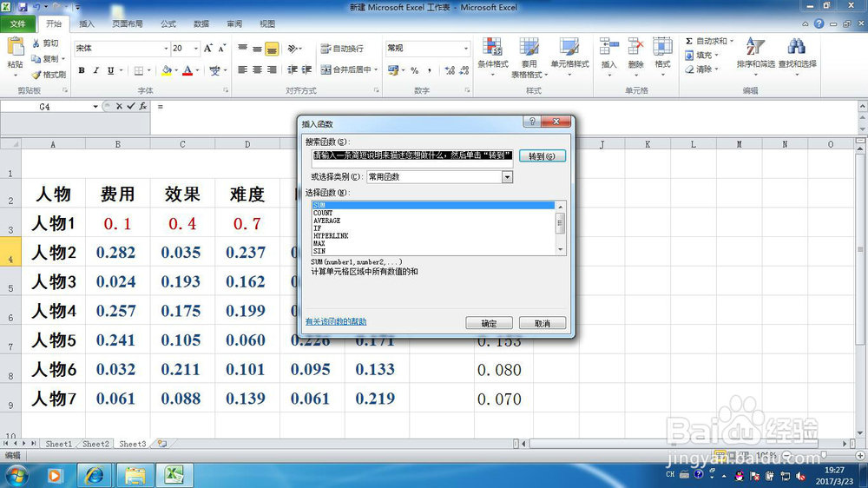Increase font size with the large A icon

(208, 48)
